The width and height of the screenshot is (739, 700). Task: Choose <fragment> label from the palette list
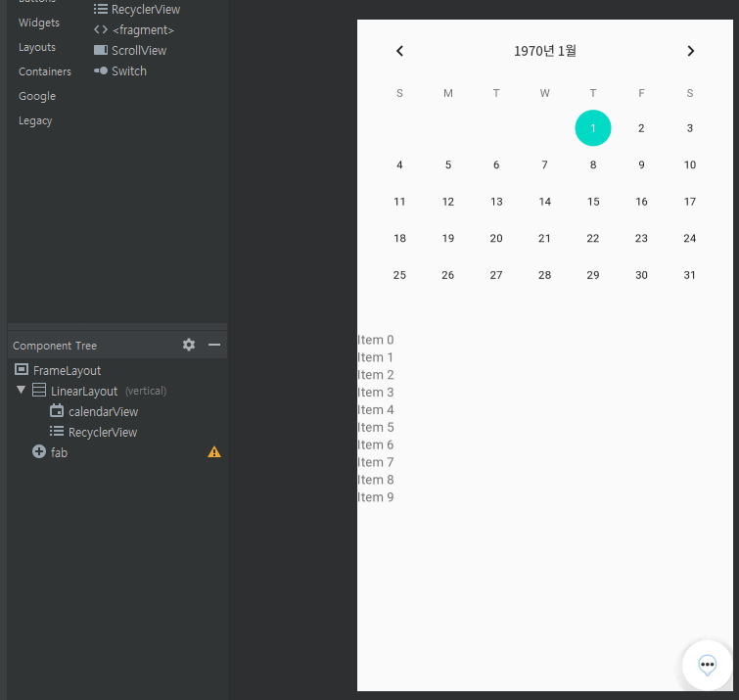[143, 30]
